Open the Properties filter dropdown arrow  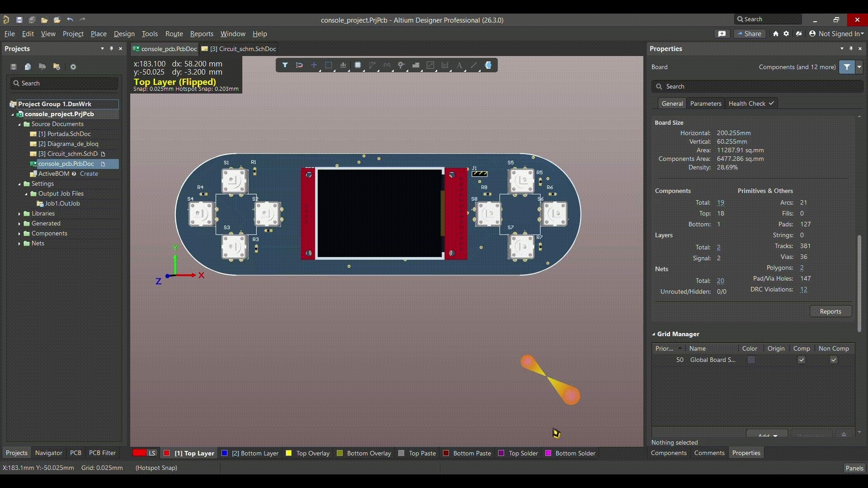[x=859, y=67]
